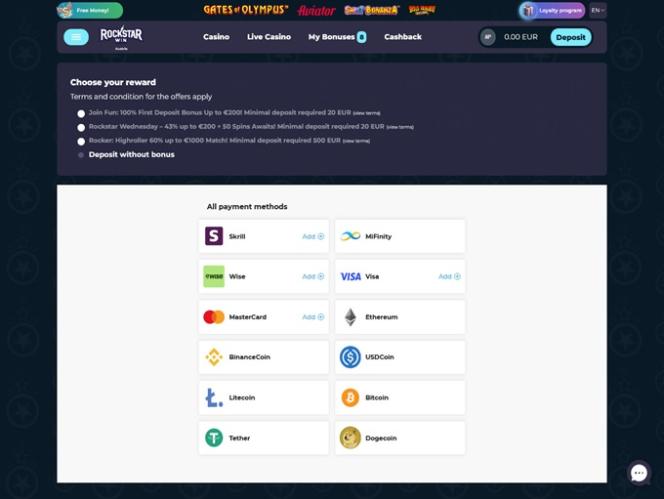This screenshot has height=499, width=664.
Task: Click the Deposit button
Action: 570,37
